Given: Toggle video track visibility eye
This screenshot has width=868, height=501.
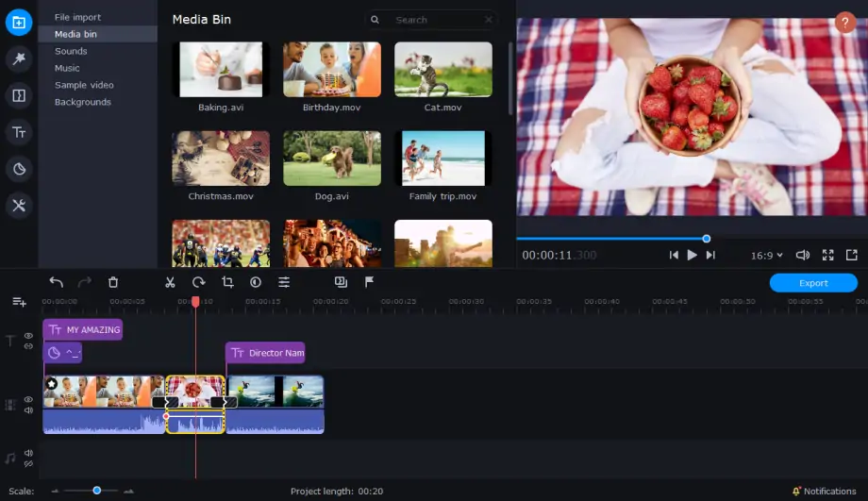Looking at the screenshot, I should 29,399.
